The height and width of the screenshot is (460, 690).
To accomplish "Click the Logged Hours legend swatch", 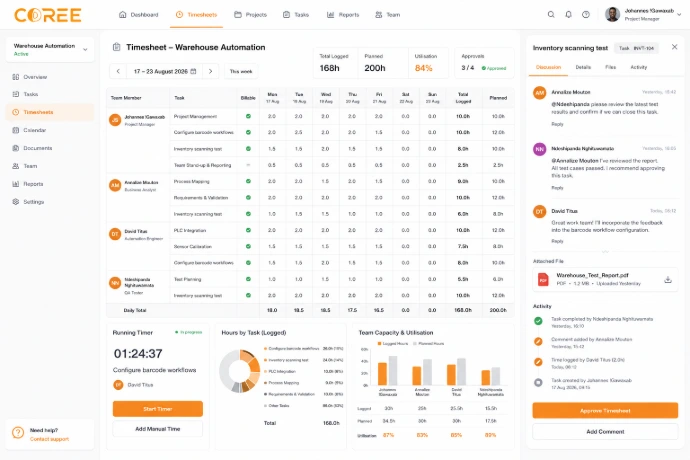I will point(379,343).
